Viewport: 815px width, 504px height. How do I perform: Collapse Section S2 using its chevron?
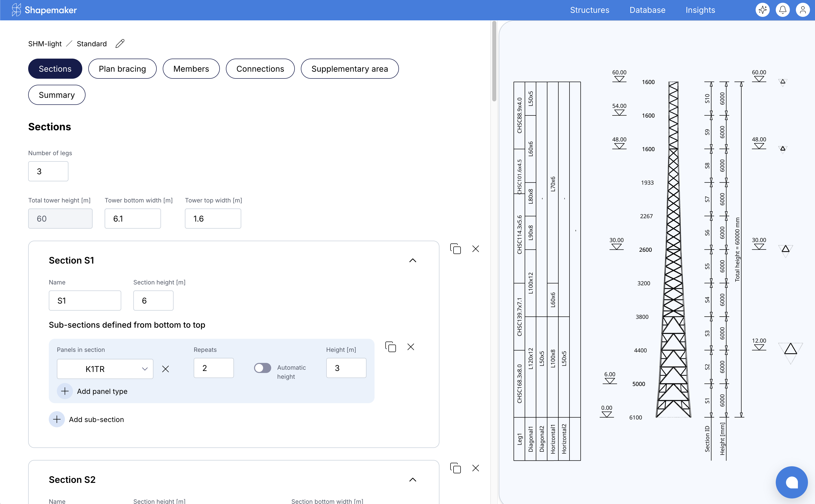(413, 480)
